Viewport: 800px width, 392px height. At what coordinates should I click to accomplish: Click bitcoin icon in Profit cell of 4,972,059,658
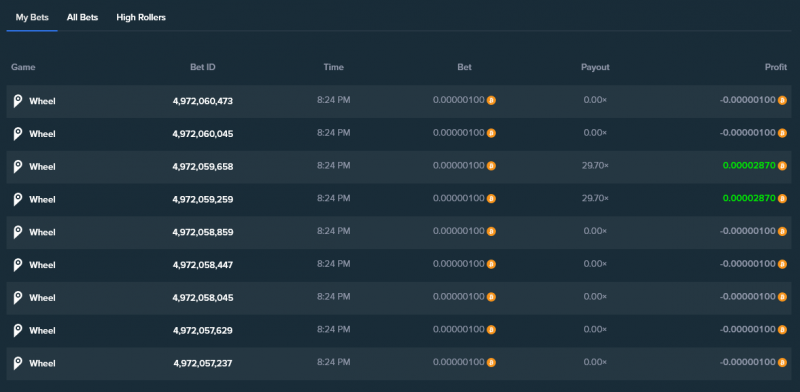pyautogui.click(x=782, y=166)
